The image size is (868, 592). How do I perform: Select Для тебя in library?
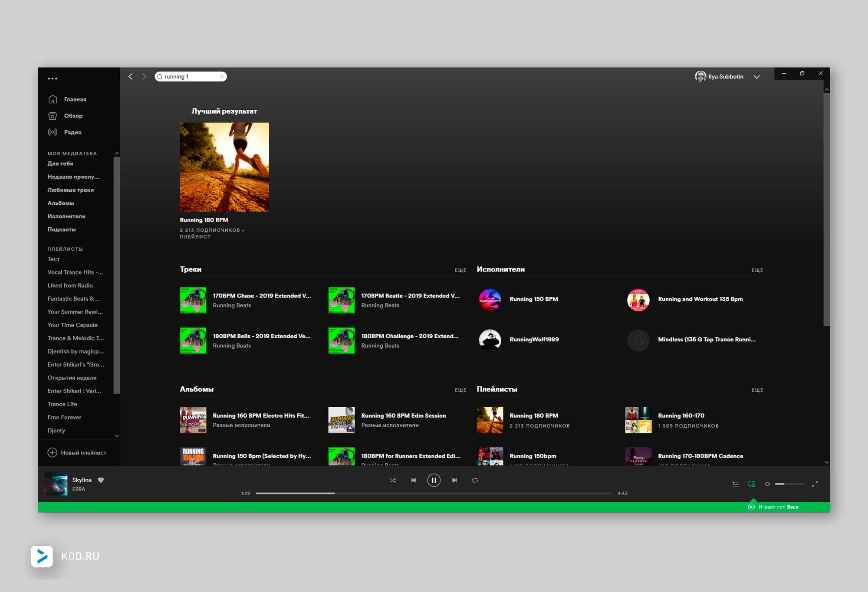coord(60,164)
